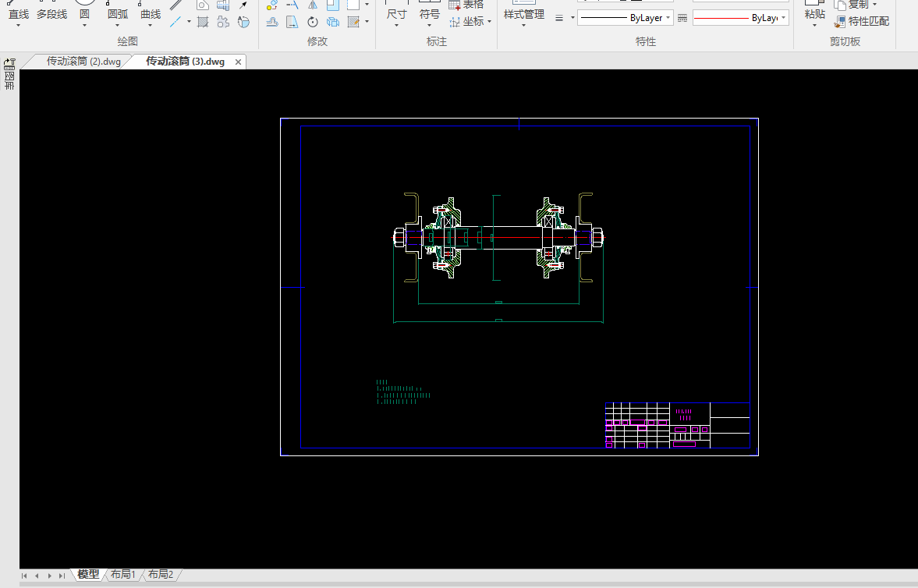Switch to 传动滚筒 (2).dwg tab

83,62
